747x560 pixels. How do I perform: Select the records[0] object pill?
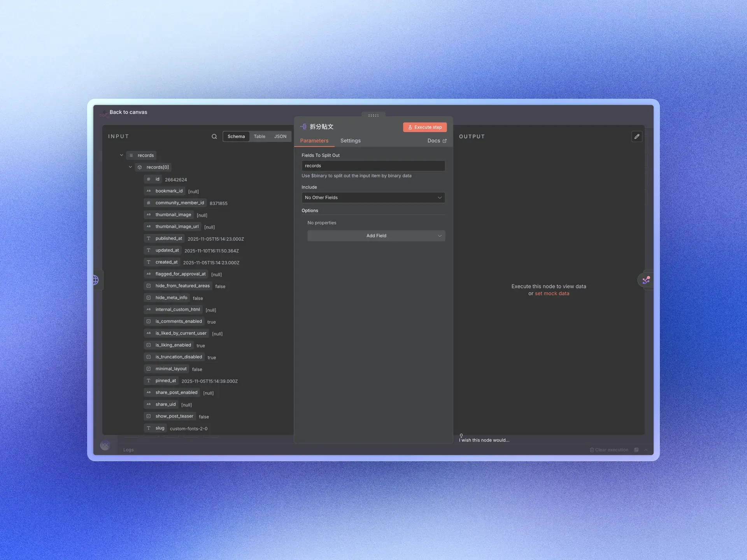click(x=153, y=167)
